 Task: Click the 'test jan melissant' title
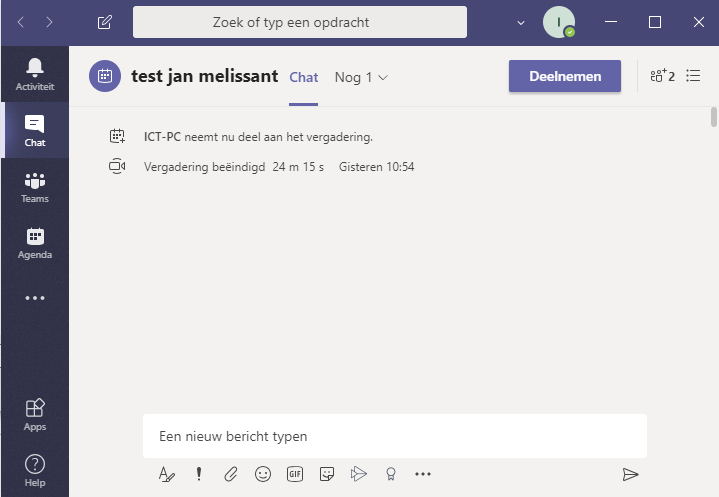(x=205, y=76)
